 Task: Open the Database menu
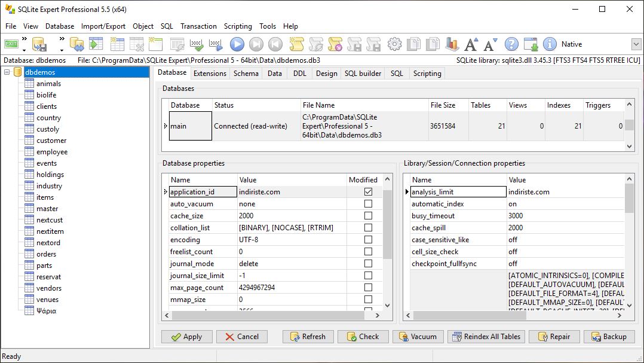[x=60, y=26]
